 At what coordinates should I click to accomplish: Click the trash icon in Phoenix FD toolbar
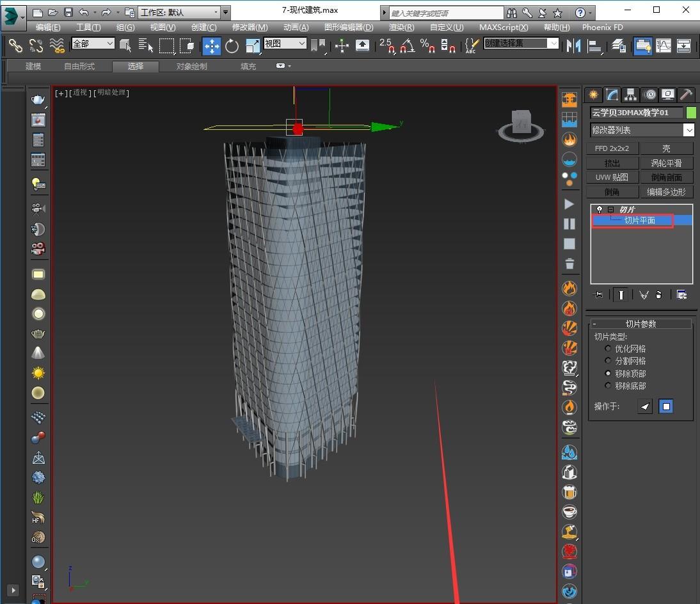(x=569, y=264)
